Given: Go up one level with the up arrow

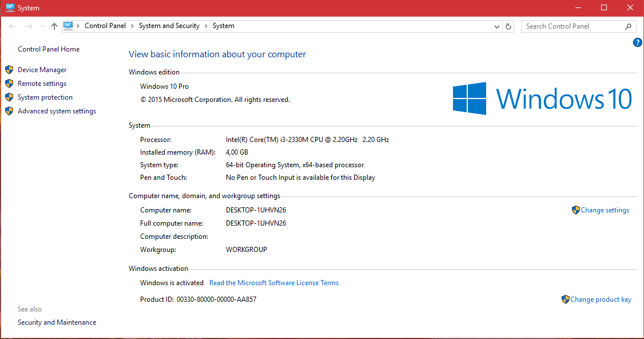Looking at the screenshot, I should point(54,26).
